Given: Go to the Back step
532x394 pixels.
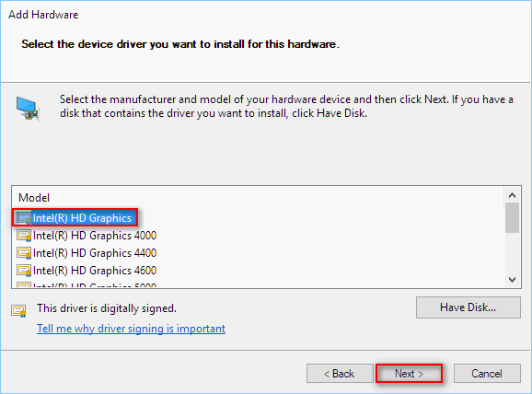Looking at the screenshot, I should pos(340,374).
